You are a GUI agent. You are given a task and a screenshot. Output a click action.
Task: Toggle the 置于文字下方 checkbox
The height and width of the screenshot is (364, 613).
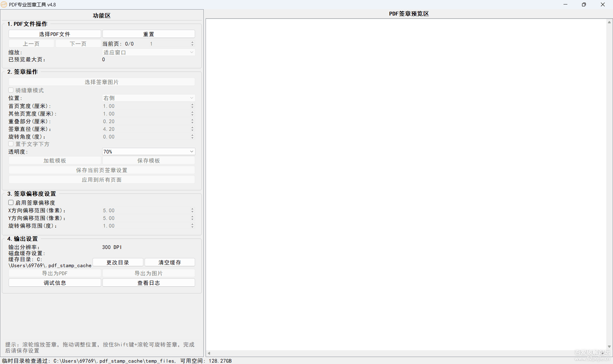click(11, 144)
